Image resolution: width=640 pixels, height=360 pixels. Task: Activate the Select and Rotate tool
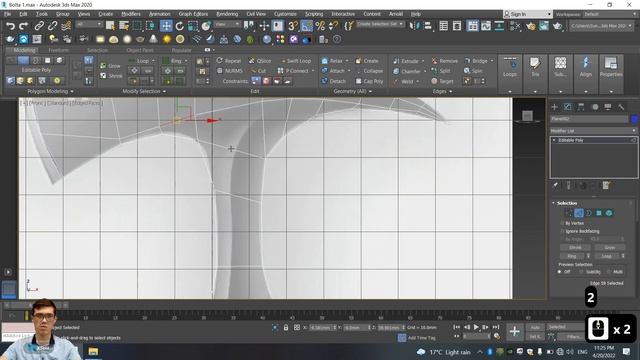click(x=180, y=26)
